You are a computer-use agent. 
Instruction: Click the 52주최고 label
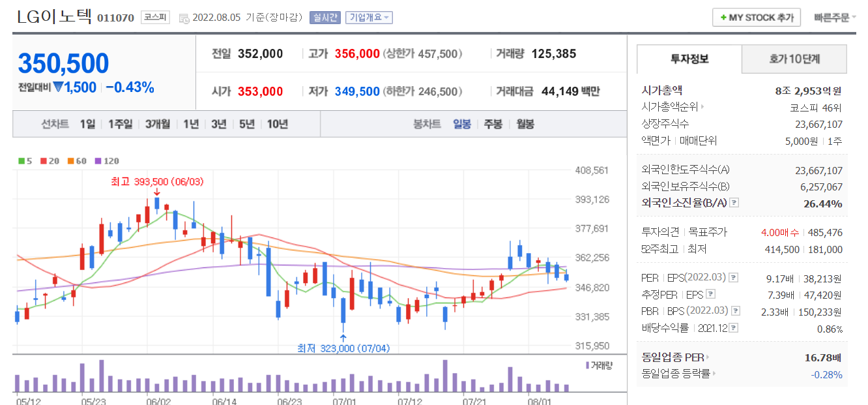click(660, 249)
